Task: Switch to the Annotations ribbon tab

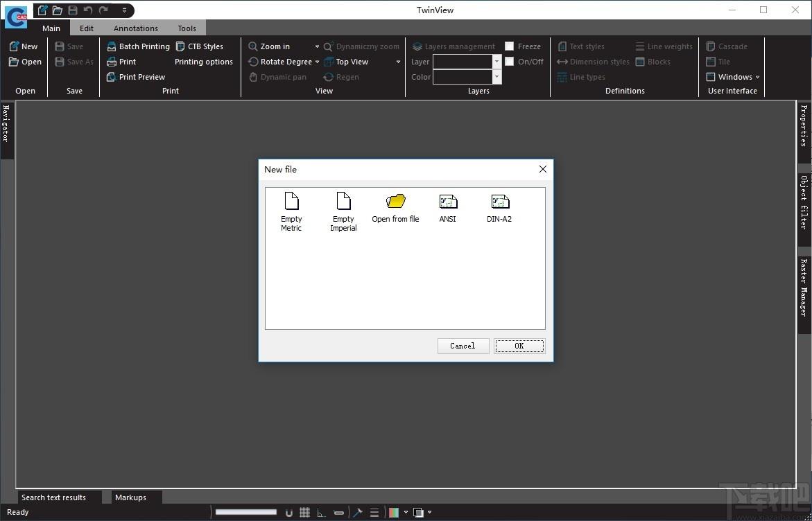Action: (136, 28)
